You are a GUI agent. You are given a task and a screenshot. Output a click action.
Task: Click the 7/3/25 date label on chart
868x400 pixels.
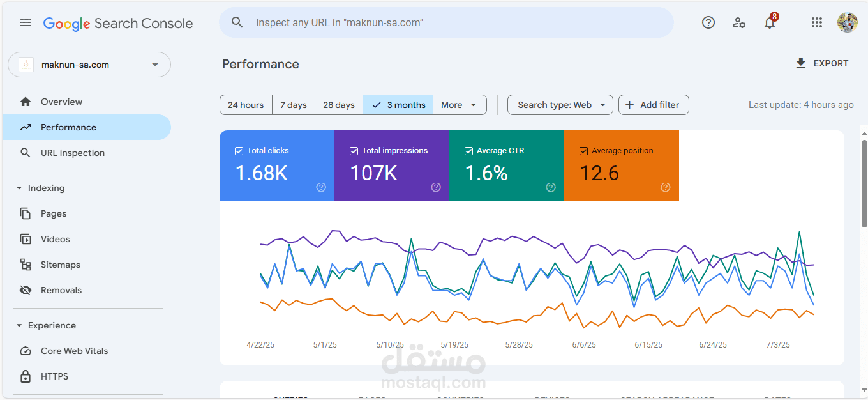(777, 345)
